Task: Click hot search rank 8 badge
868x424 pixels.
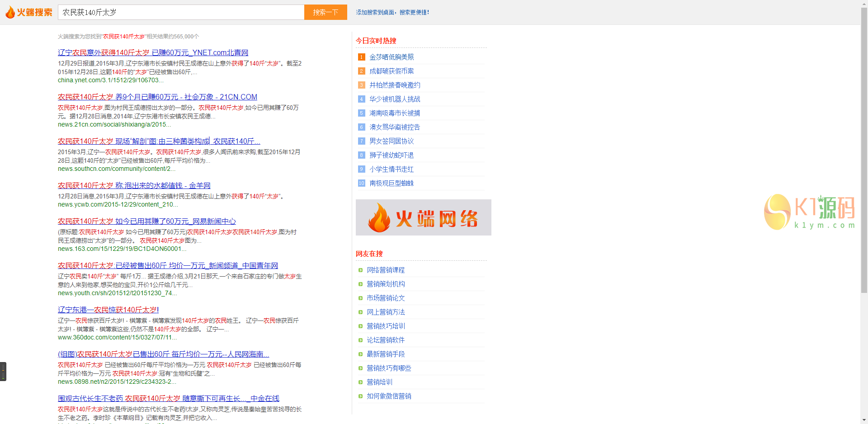Action: point(361,155)
